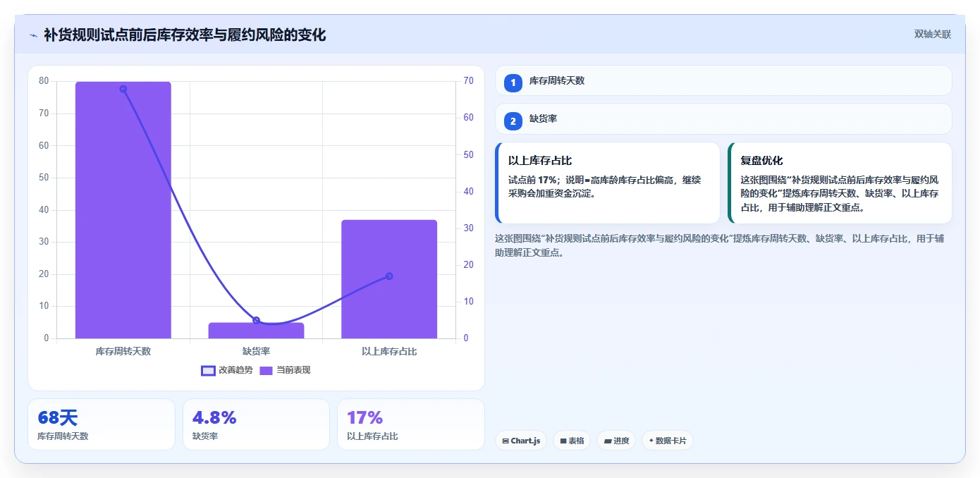The width and height of the screenshot is (980, 478).
Task: Open the 以上库存占比 insight card
Action: [x=608, y=183]
